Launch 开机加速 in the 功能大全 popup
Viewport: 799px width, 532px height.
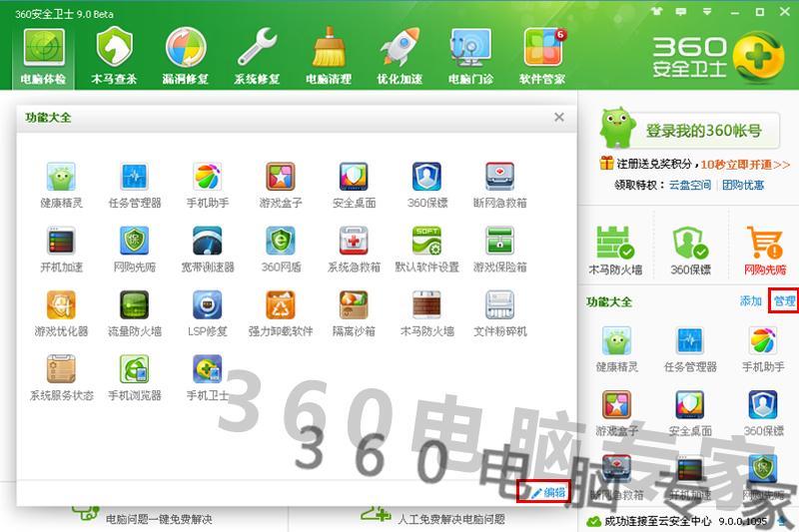[61, 250]
